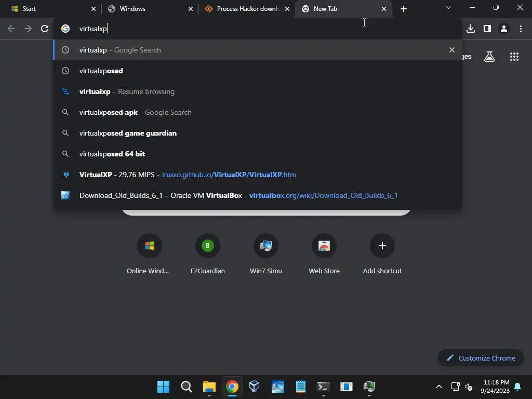Open the monitor-picture taskbar icon next to VirtualBox
The width and height of the screenshot is (532, 399).
277,387
